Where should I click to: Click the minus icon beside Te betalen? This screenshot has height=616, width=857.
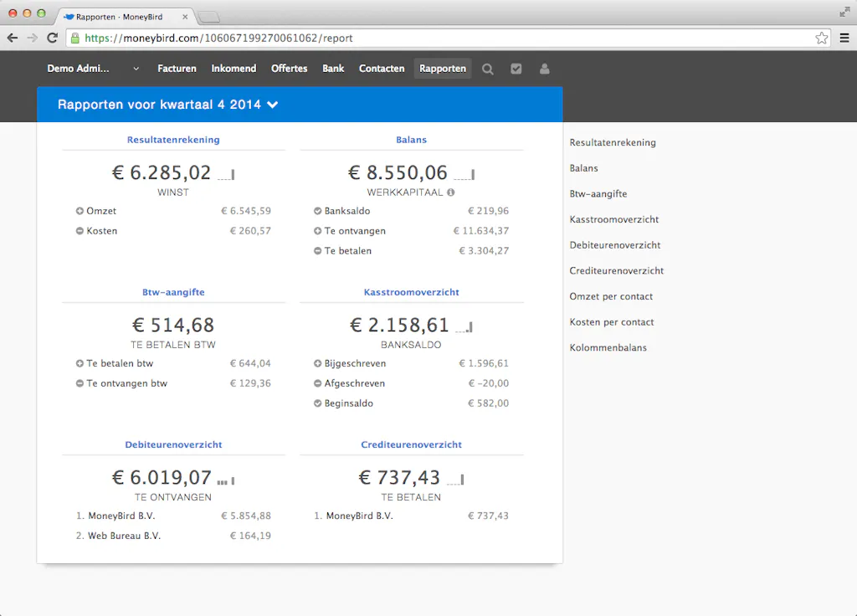point(317,251)
